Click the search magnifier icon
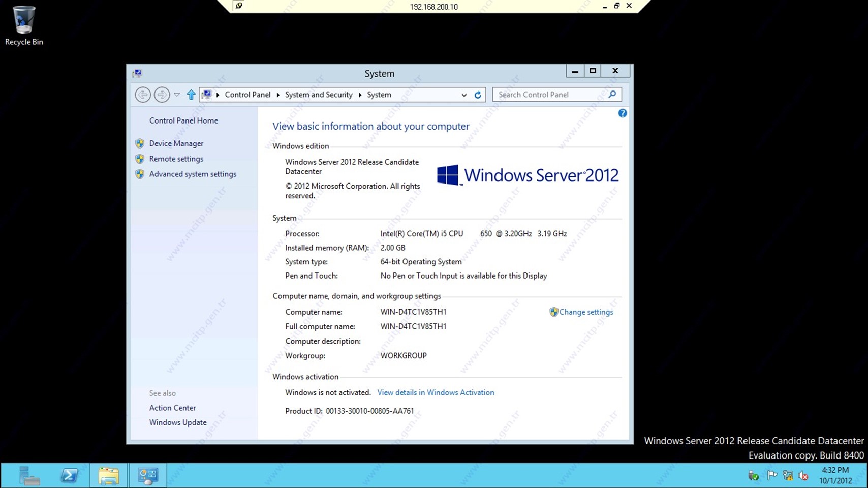 (x=612, y=94)
